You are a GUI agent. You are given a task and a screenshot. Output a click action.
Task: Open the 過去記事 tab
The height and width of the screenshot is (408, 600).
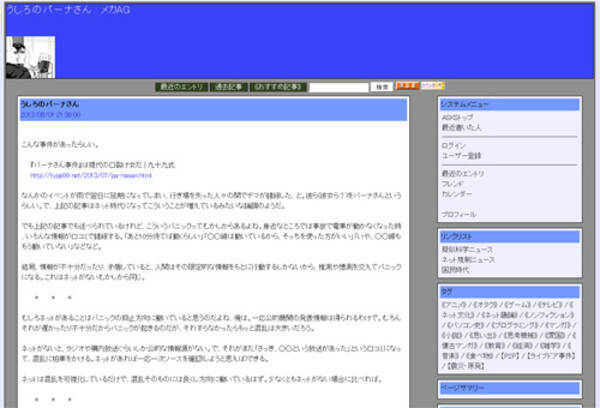coord(227,87)
